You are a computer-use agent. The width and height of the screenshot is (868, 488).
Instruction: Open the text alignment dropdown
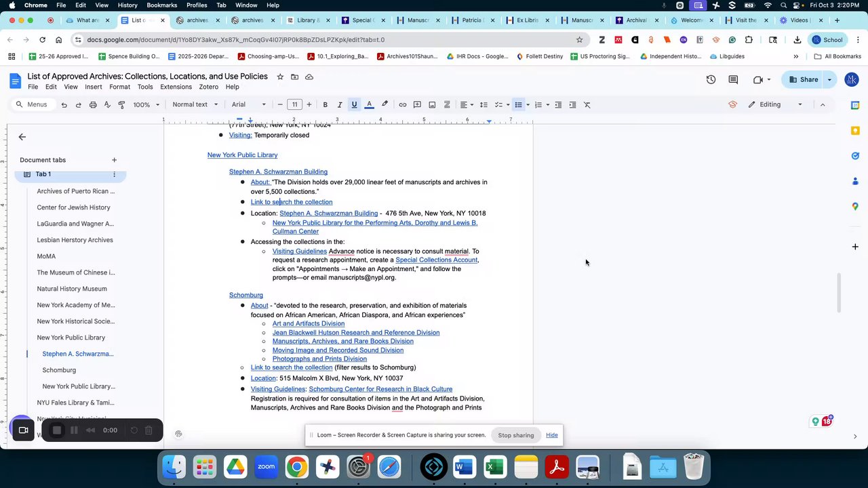pos(467,105)
